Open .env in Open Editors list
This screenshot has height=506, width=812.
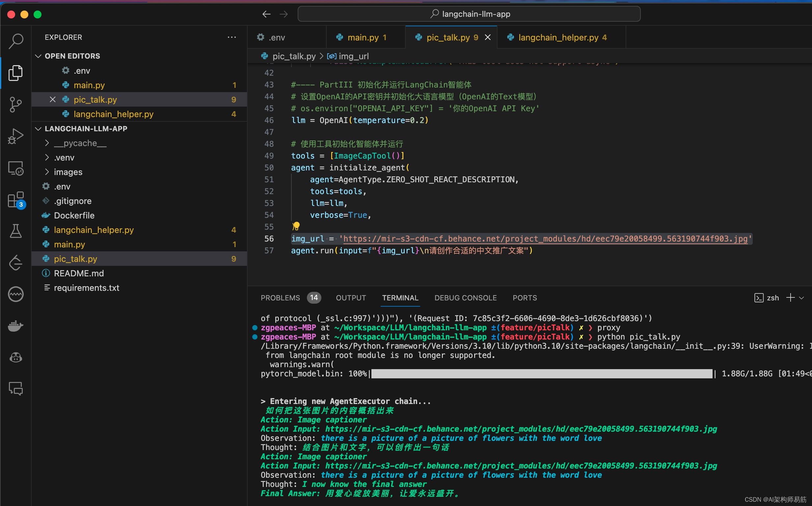tap(139, 70)
